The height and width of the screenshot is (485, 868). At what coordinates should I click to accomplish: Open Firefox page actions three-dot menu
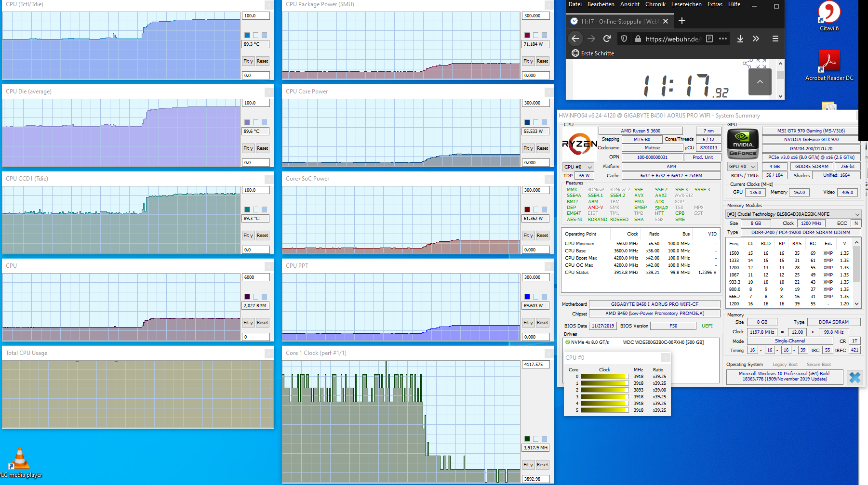[x=723, y=39]
